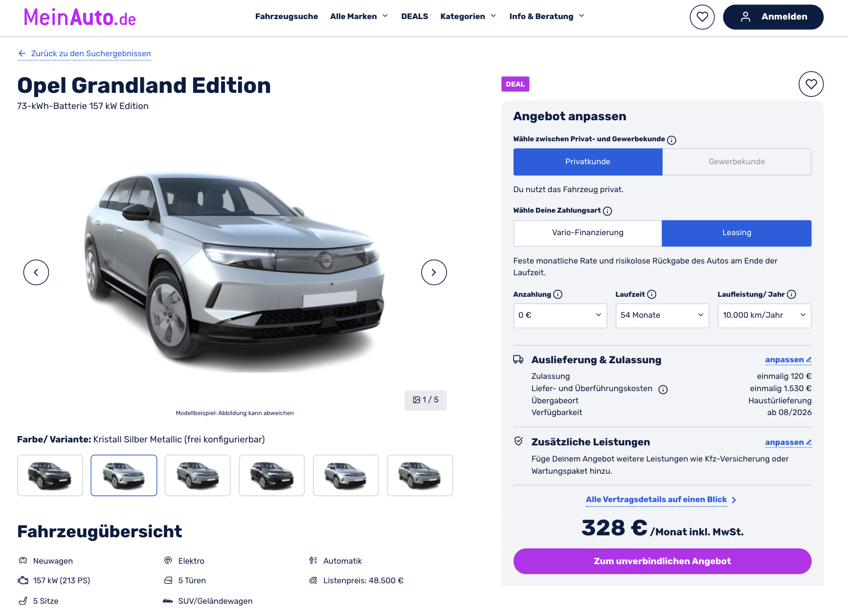Select Privatkunde customer type
The image size is (848, 616).
[x=587, y=162]
